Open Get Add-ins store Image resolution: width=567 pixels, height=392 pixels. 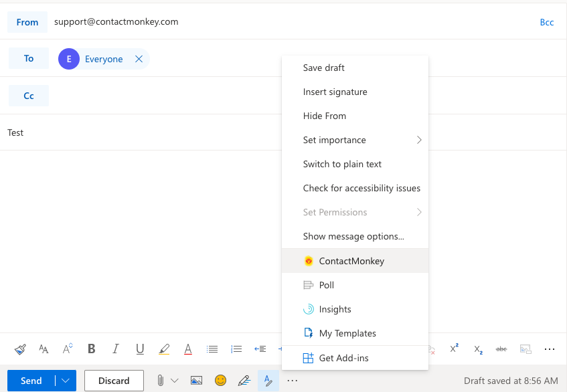click(x=355, y=358)
